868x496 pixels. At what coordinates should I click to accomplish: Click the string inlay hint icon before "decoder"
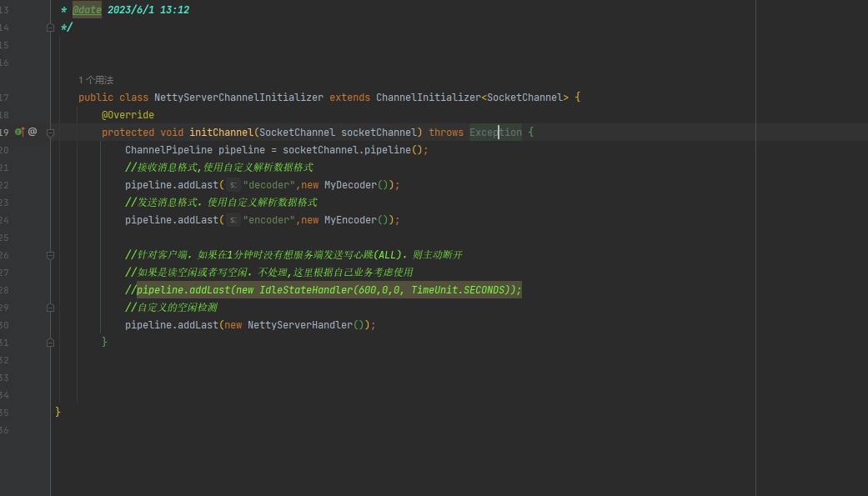click(233, 184)
